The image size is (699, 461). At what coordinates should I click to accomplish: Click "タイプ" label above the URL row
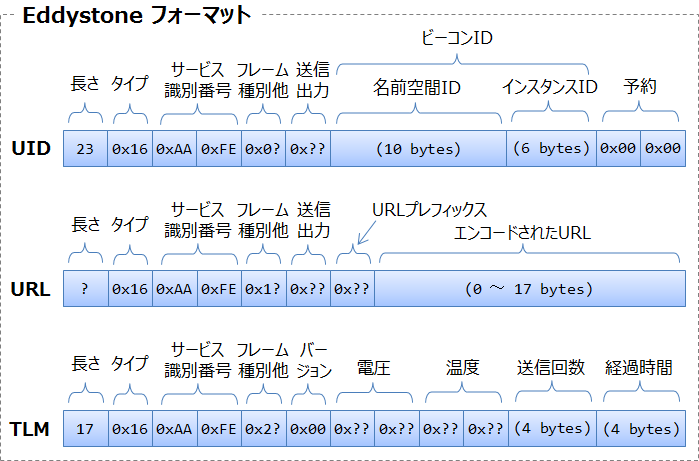point(129,224)
